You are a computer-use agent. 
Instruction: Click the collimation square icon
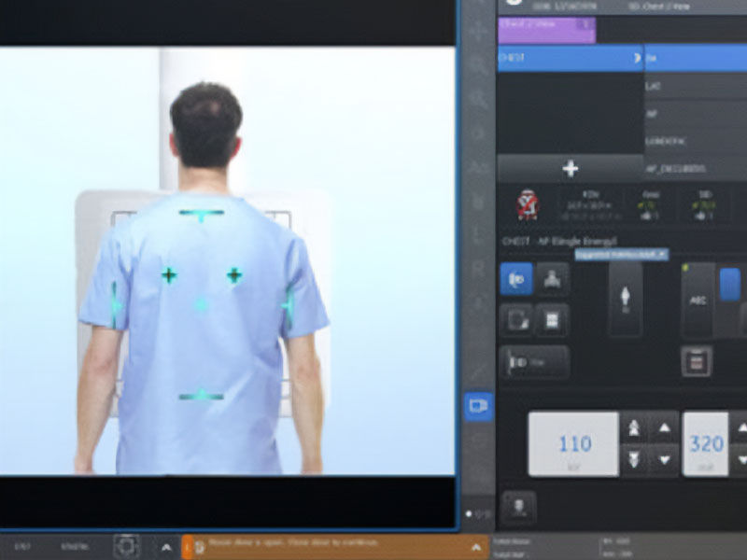click(x=516, y=320)
